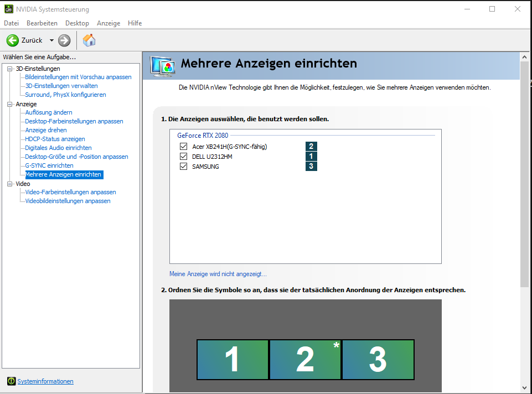This screenshot has width=532, height=394.
Task: Open Digitales Audio einrichten
Action: [58, 148]
